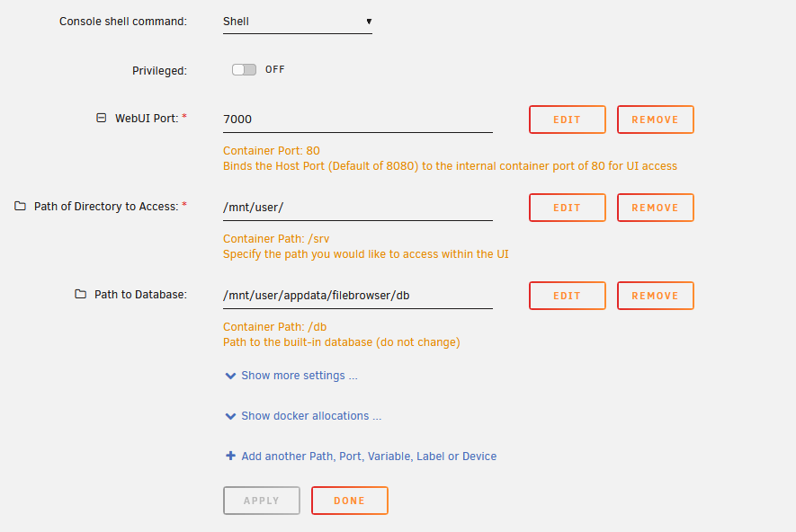Edit the Path of Directory to Access

(567, 208)
